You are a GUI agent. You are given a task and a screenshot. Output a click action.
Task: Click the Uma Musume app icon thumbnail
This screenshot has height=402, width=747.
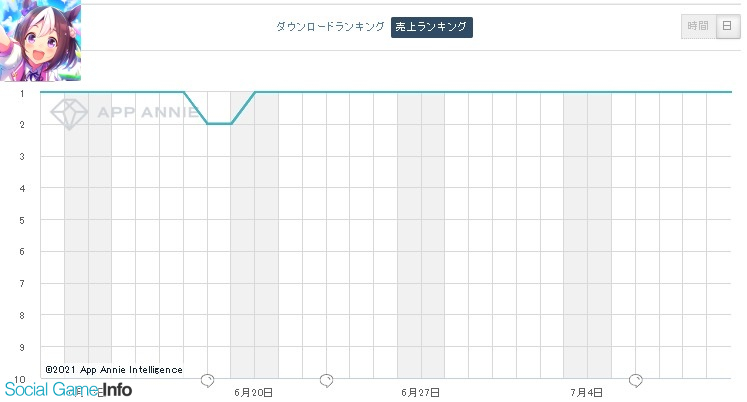(x=40, y=40)
